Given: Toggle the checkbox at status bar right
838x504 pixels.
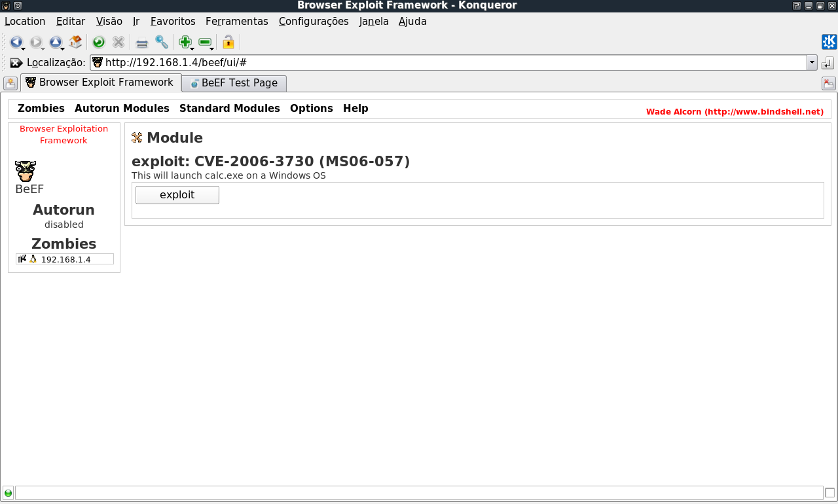Looking at the screenshot, I should (x=830, y=493).
